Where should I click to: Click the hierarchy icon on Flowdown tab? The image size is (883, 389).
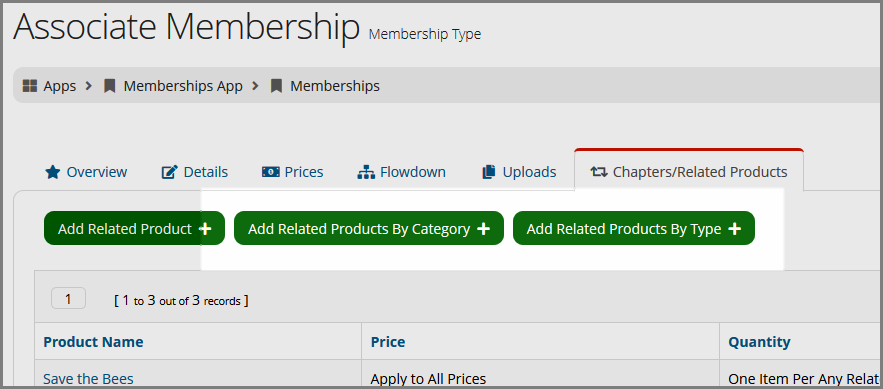click(x=366, y=172)
